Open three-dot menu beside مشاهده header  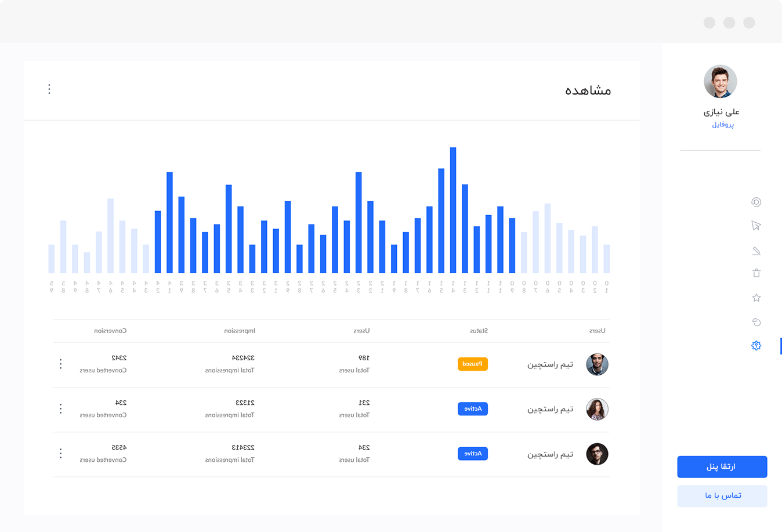49,89
